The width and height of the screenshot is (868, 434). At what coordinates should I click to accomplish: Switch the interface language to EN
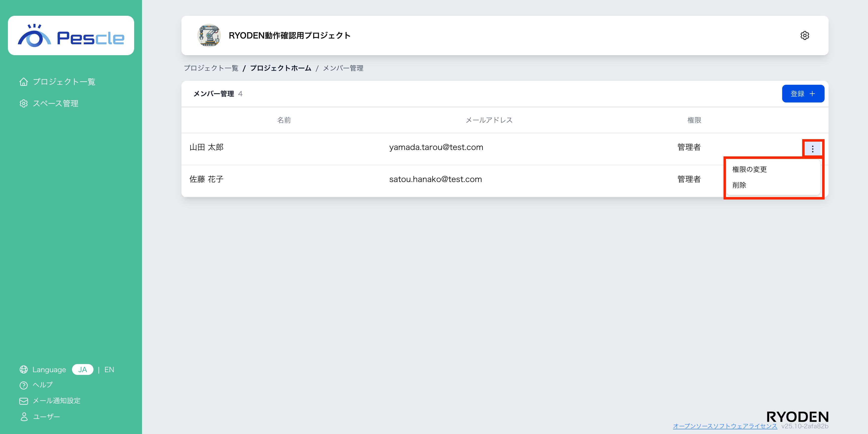tap(109, 369)
